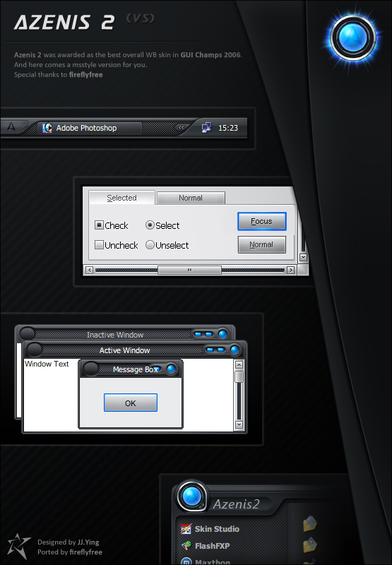Open the Adobe Photoshop taskbar item
Image resolution: width=392 pixels, height=565 pixels.
point(90,128)
